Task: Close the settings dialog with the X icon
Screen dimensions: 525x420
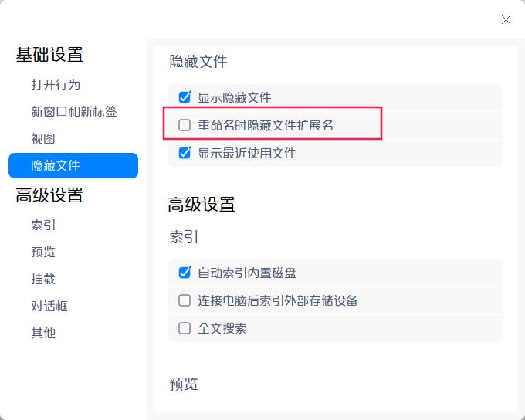Action: (506, 20)
